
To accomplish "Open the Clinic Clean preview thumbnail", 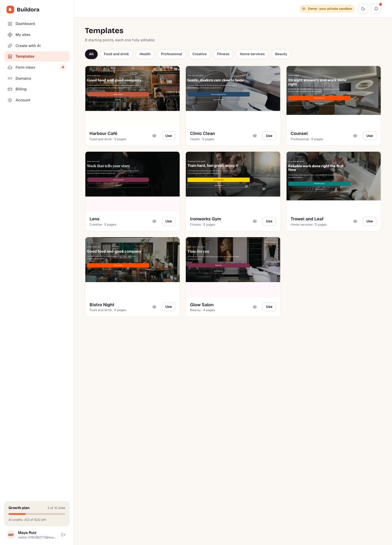I will click(233, 96).
